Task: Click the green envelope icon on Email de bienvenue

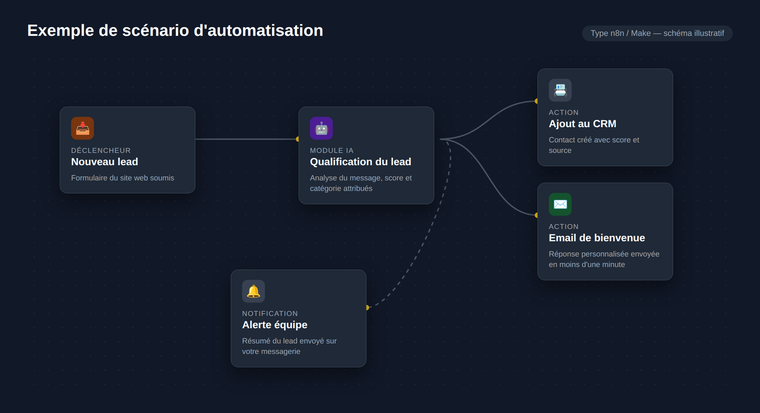Action: pyautogui.click(x=560, y=205)
